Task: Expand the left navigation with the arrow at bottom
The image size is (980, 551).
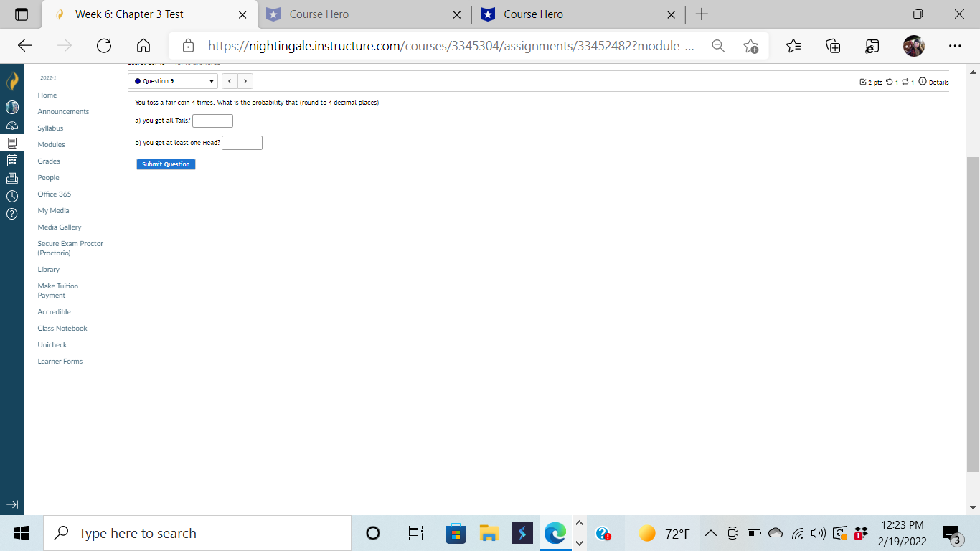Action: (x=11, y=504)
